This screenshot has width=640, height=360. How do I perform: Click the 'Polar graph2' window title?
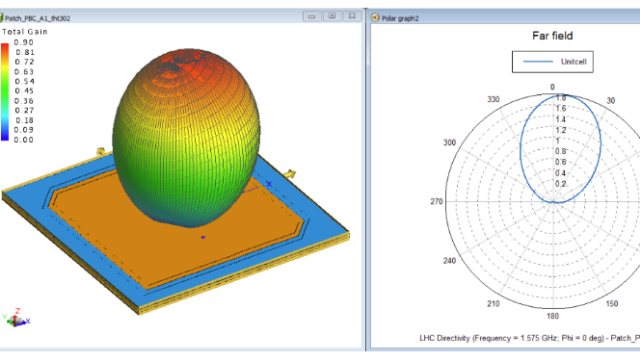pyautogui.click(x=400, y=18)
